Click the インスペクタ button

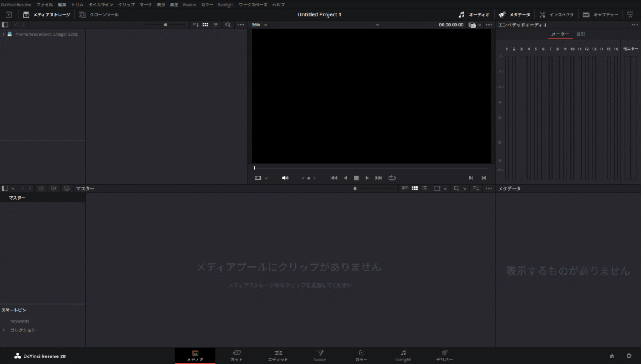[556, 14]
